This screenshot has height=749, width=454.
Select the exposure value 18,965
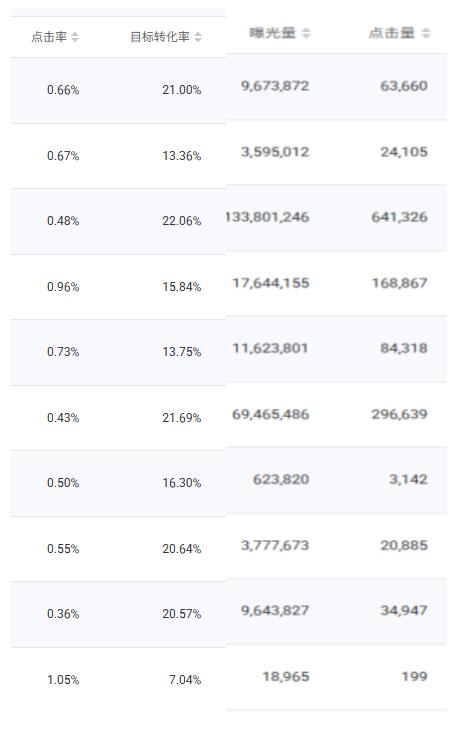click(x=286, y=677)
